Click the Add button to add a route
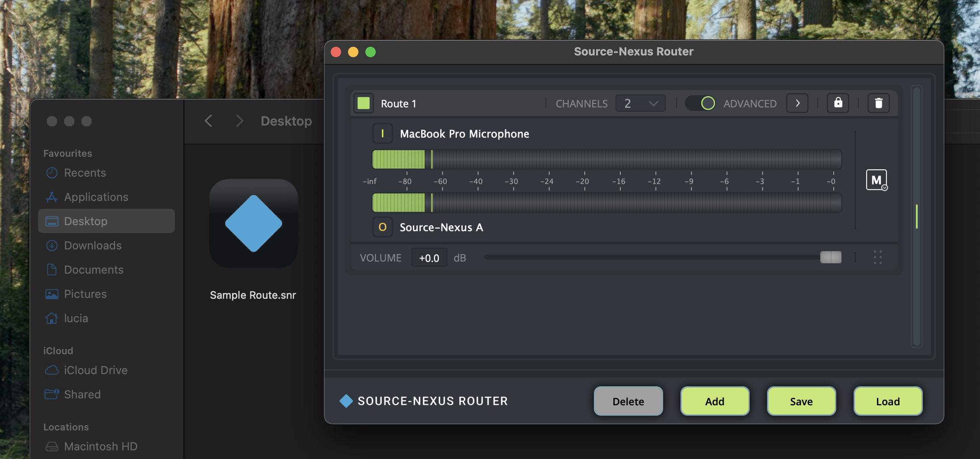 (715, 401)
